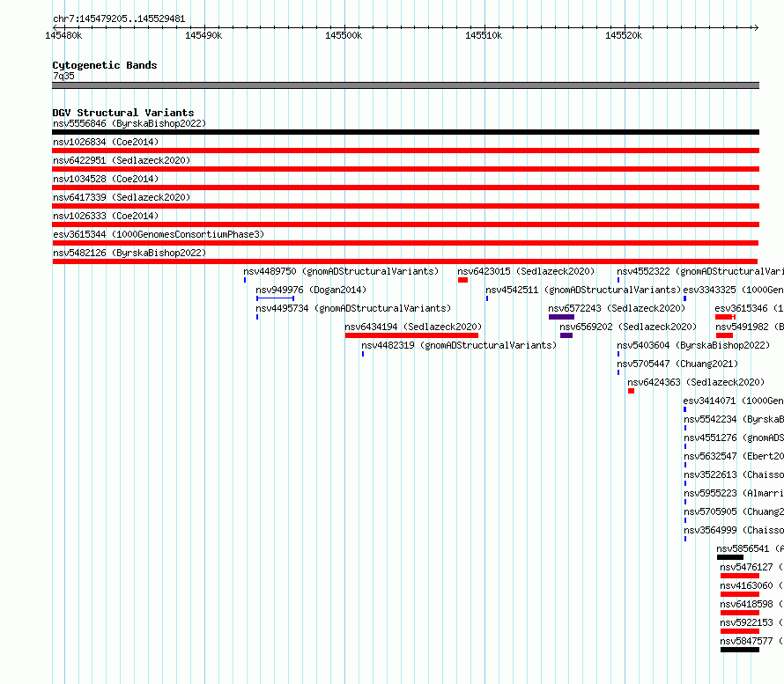Select the nsv5847577 variant label
Viewport: 784px width, 684px height.
[x=751, y=641]
